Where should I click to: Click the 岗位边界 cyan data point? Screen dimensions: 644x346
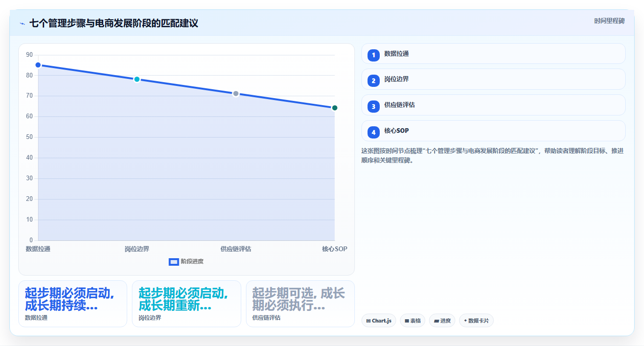point(137,79)
